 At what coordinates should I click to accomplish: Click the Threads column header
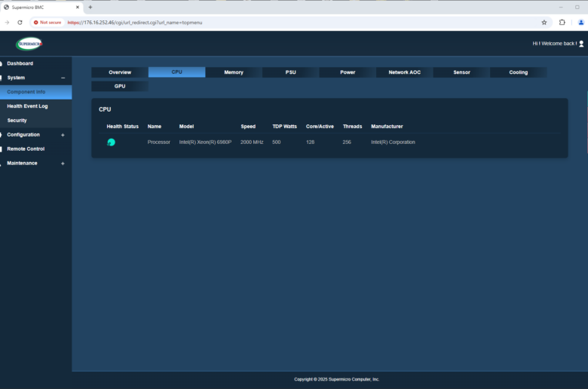click(x=352, y=127)
